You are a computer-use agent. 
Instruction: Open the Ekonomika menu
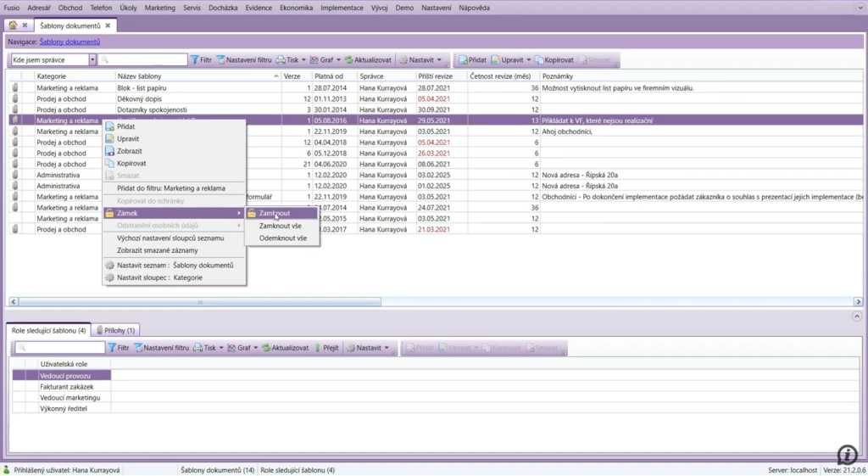click(x=298, y=8)
